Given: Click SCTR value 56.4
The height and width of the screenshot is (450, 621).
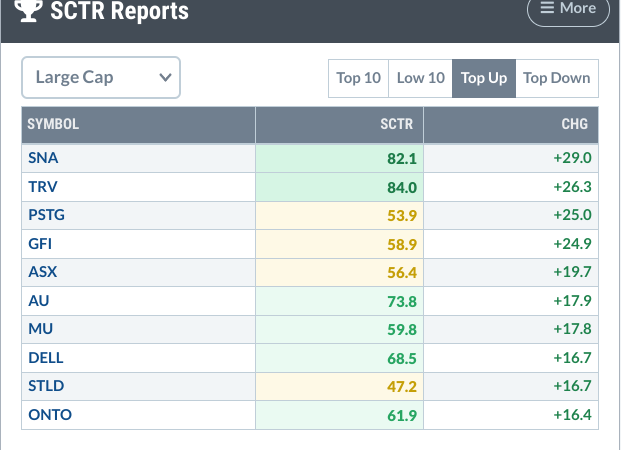Looking at the screenshot, I should (402, 273).
